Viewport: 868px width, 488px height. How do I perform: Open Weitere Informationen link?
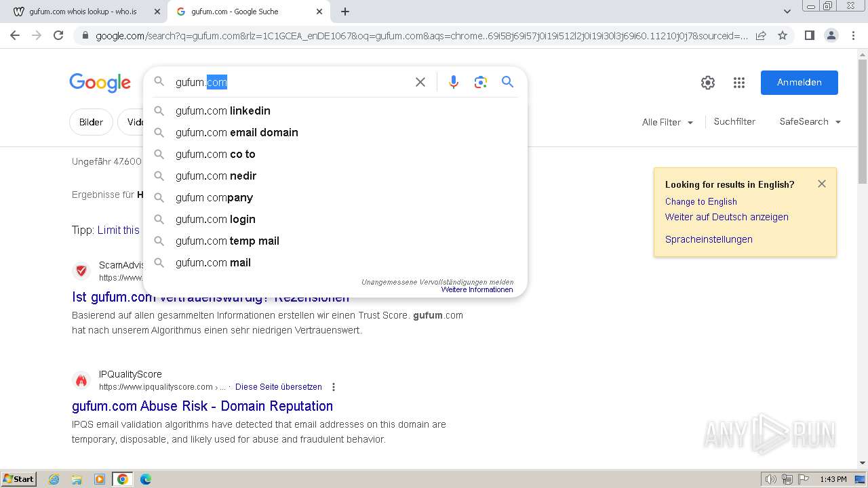477,289
